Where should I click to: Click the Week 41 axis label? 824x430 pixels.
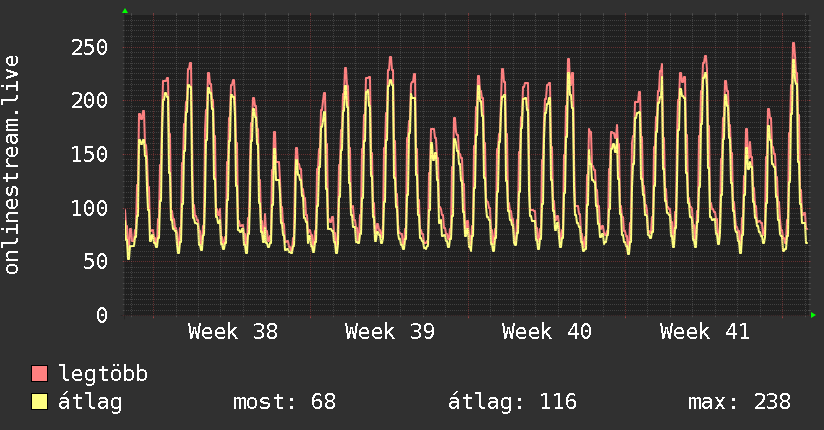pyautogui.click(x=705, y=332)
